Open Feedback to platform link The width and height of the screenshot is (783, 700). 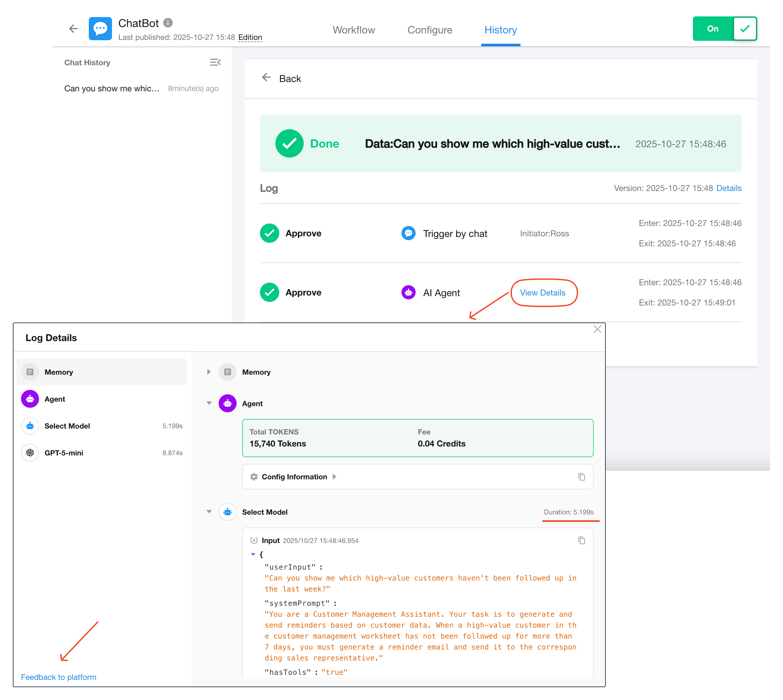tap(59, 677)
